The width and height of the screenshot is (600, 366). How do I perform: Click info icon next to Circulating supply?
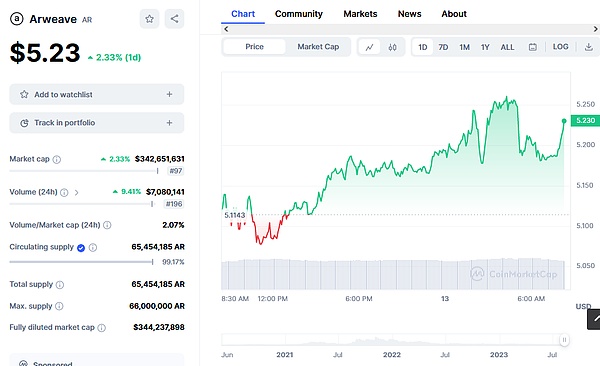click(93, 247)
